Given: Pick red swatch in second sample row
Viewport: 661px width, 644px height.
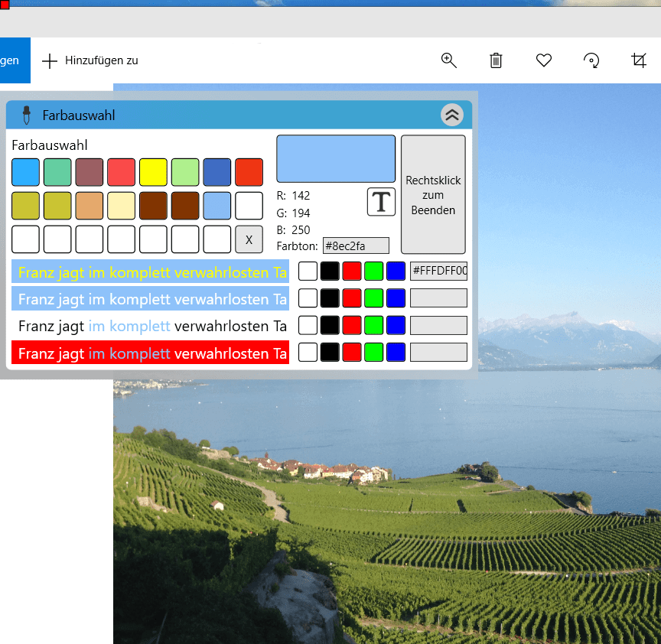Looking at the screenshot, I should 352,298.
